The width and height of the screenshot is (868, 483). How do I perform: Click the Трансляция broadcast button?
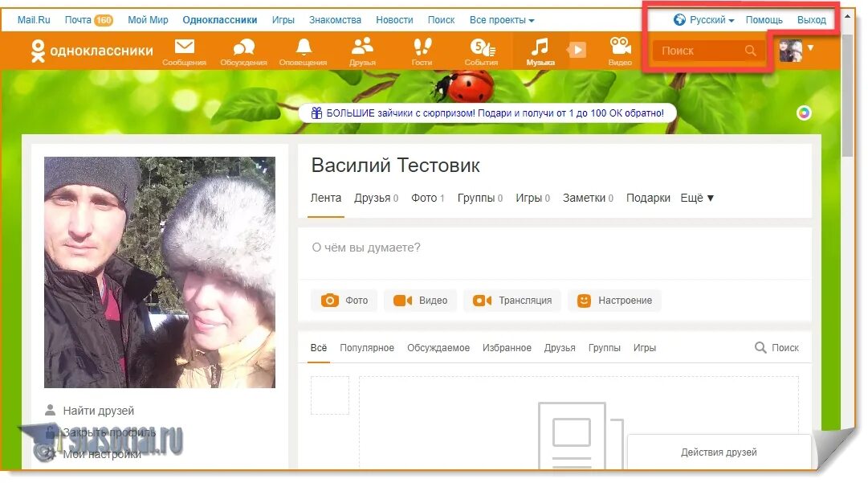point(512,301)
